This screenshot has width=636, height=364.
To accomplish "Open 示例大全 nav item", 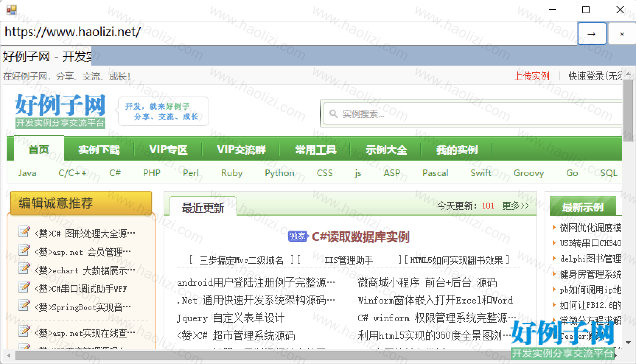I will [x=386, y=150].
